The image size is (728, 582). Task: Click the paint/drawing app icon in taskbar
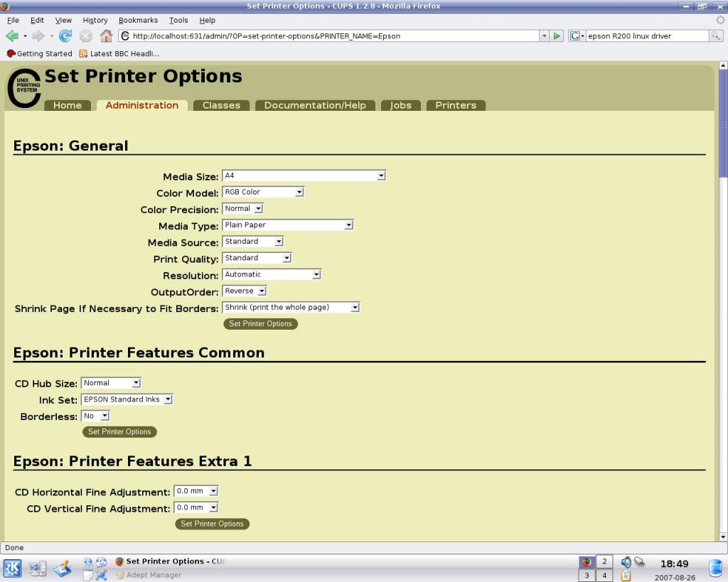click(63, 568)
